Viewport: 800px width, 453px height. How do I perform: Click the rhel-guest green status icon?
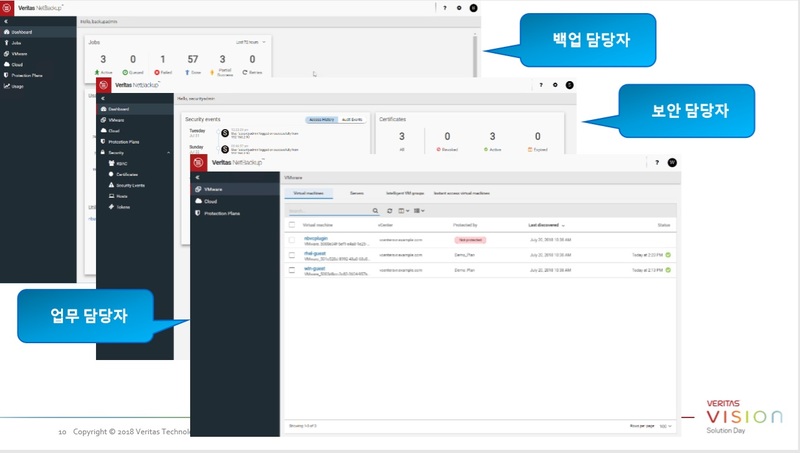click(668, 255)
